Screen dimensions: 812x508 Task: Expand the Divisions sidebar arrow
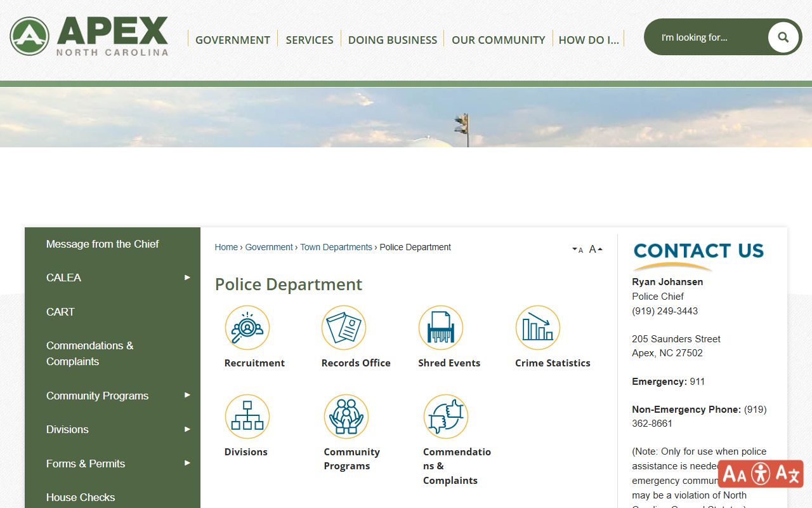click(x=187, y=429)
